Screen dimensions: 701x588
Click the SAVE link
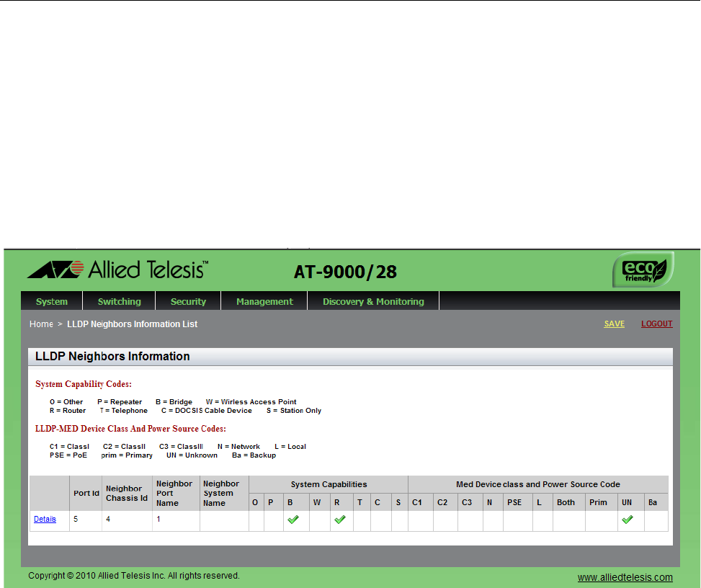pos(615,324)
